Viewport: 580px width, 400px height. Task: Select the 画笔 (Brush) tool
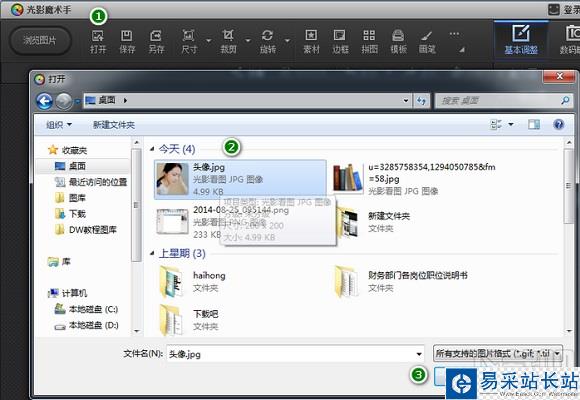click(427, 42)
